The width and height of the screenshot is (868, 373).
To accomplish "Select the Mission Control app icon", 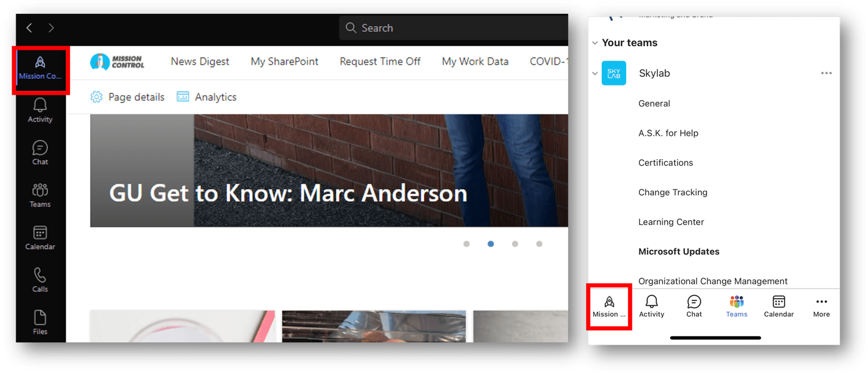I will click(39, 65).
